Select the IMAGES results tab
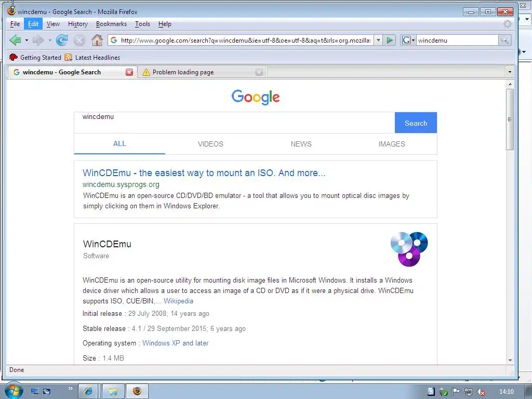532x399 pixels. (392, 144)
